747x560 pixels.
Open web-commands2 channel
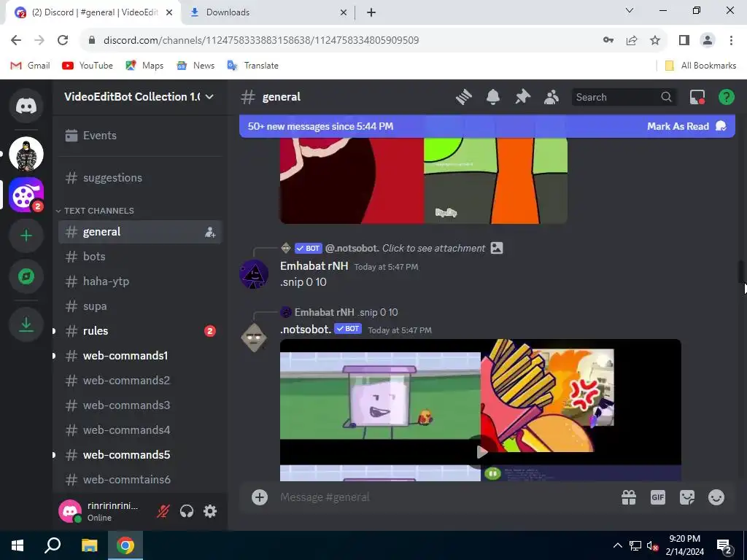140,381
